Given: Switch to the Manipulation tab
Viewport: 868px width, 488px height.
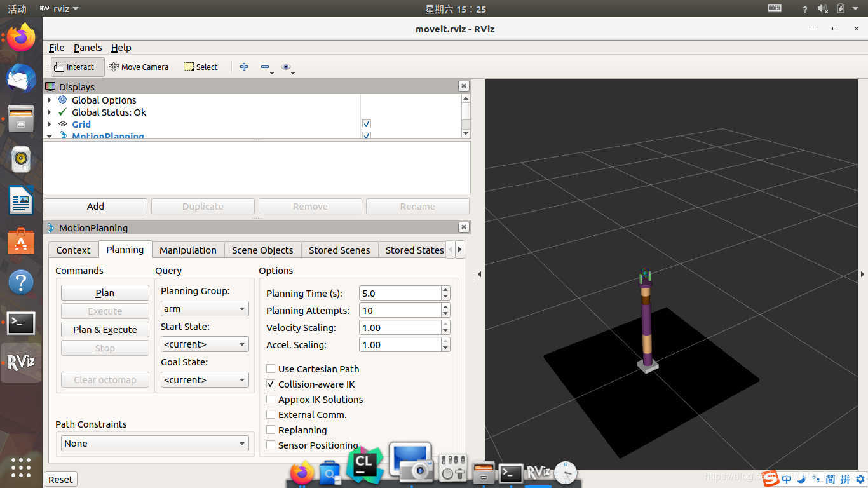Looking at the screenshot, I should (188, 250).
